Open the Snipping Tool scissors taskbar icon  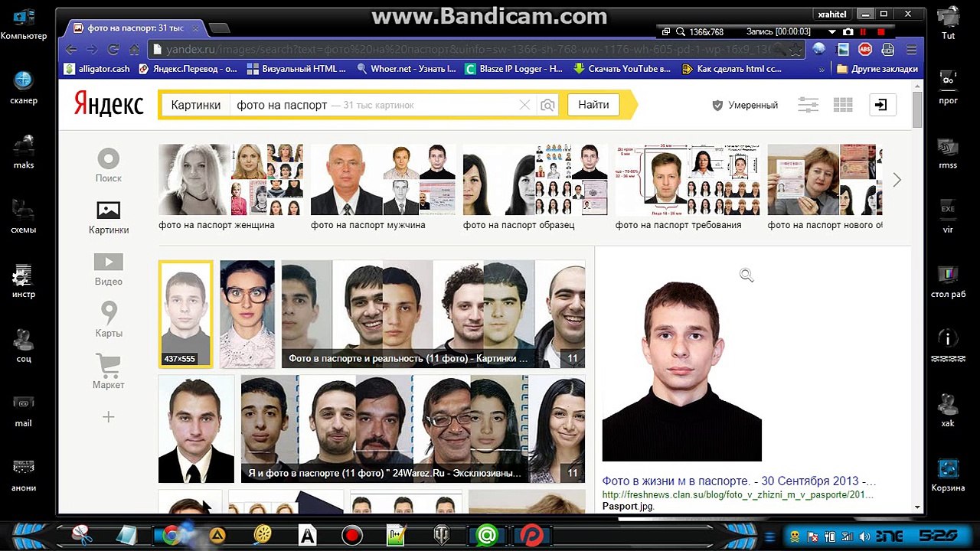pos(82,535)
